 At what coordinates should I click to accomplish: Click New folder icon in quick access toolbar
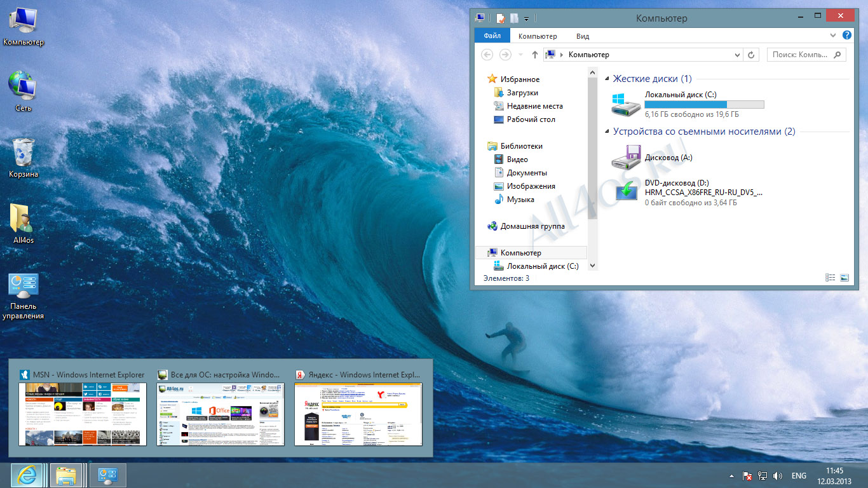pos(514,18)
